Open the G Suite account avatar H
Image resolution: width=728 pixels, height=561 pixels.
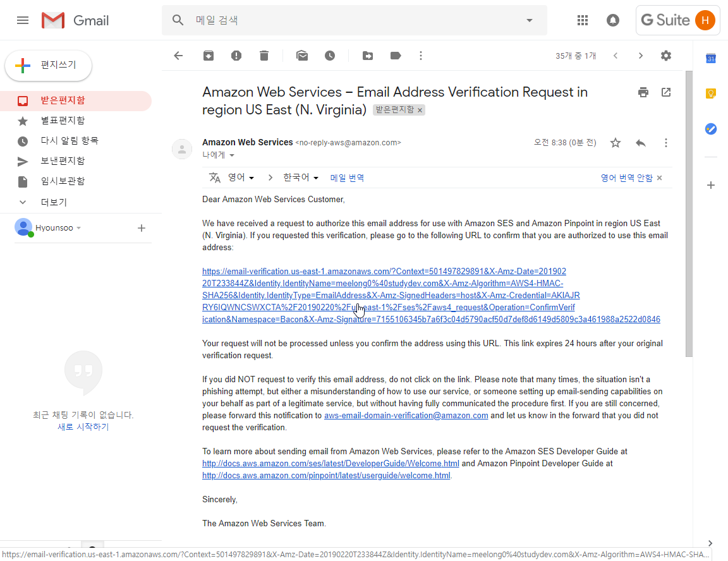point(705,20)
